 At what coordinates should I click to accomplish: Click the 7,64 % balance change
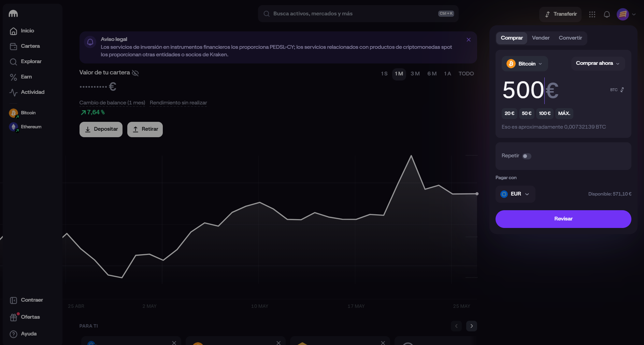93,112
